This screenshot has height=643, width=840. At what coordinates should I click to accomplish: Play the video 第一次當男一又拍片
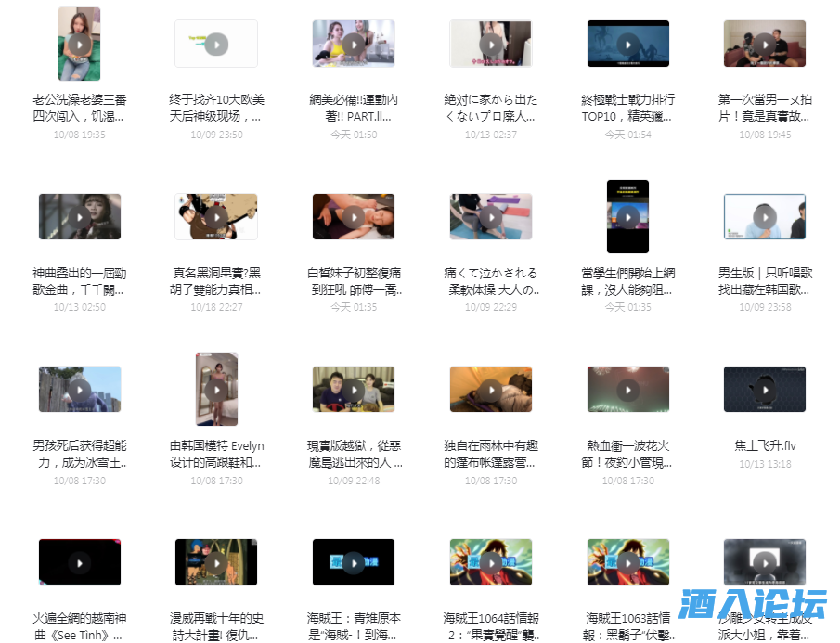765,45
